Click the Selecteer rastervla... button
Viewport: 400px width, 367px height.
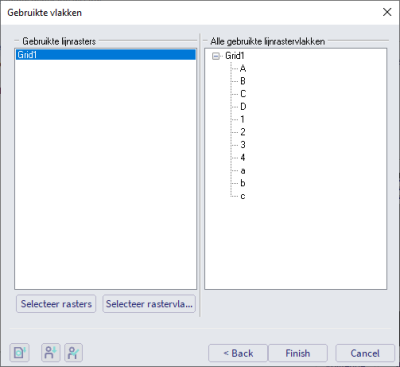coord(149,304)
